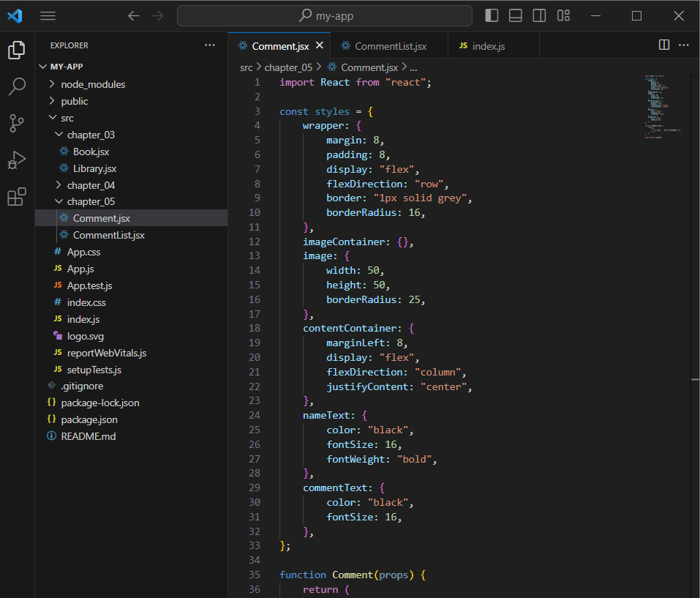Open Customize Layout options
Screen dimensions: 700x598
(x=563, y=15)
